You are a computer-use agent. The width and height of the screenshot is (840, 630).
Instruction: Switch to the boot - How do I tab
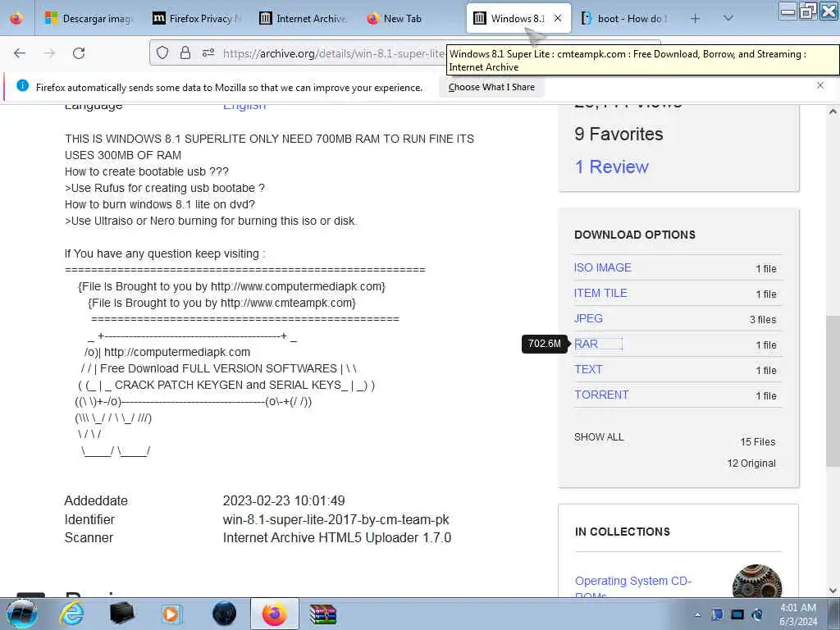click(625, 18)
